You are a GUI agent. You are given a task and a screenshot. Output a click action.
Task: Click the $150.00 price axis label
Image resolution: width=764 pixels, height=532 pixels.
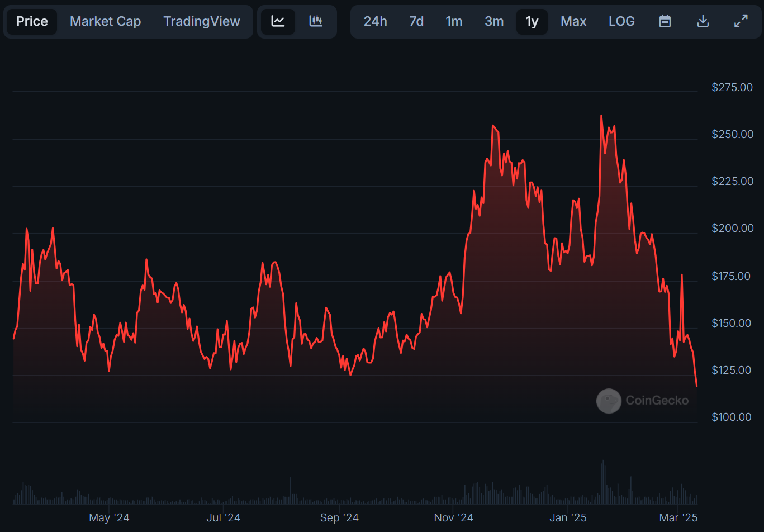click(732, 323)
